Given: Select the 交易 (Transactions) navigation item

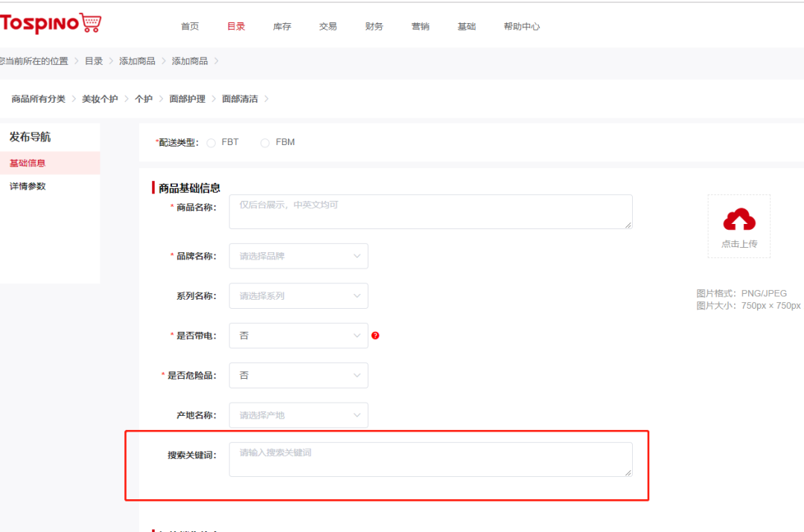Looking at the screenshot, I should pos(328,26).
